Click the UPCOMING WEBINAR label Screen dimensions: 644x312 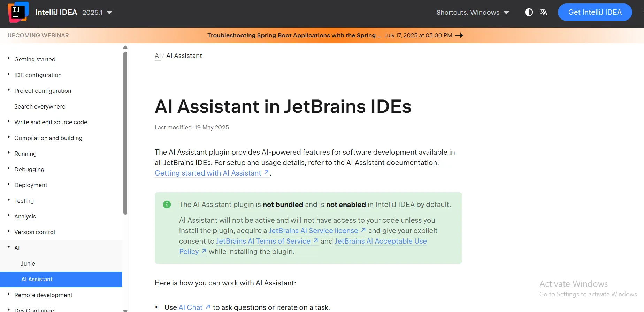tap(38, 35)
